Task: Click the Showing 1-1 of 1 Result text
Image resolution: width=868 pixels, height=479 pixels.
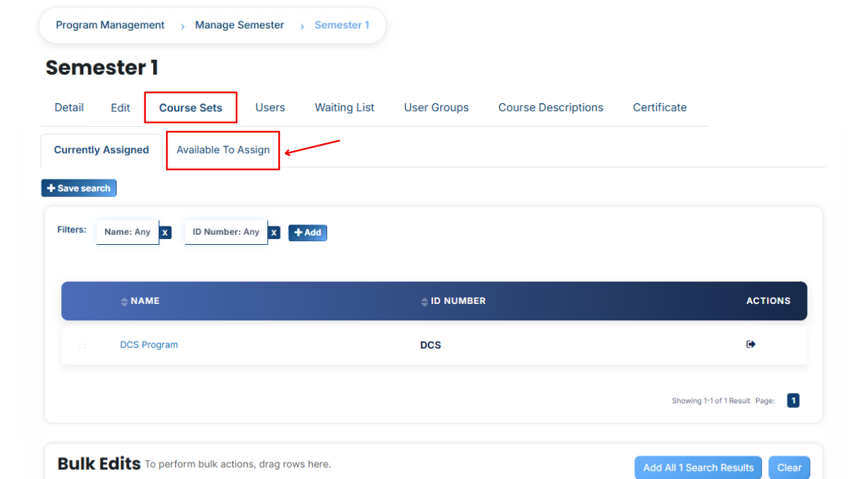Action: [x=711, y=401]
